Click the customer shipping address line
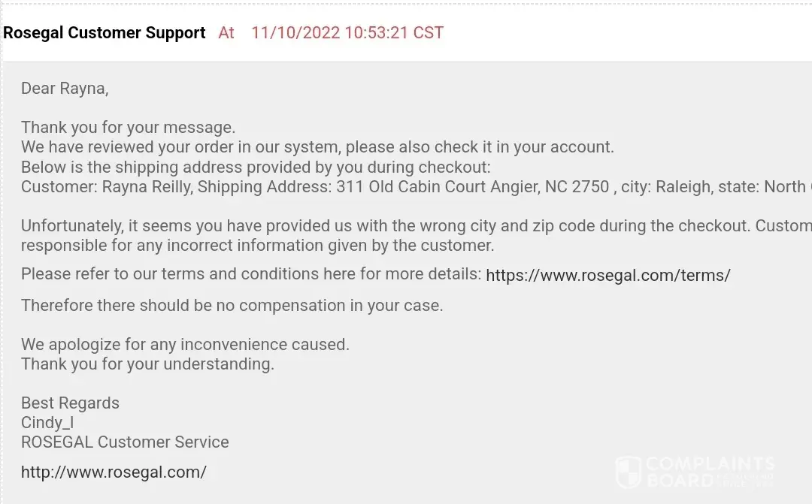The width and height of the screenshot is (812, 504). (414, 186)
